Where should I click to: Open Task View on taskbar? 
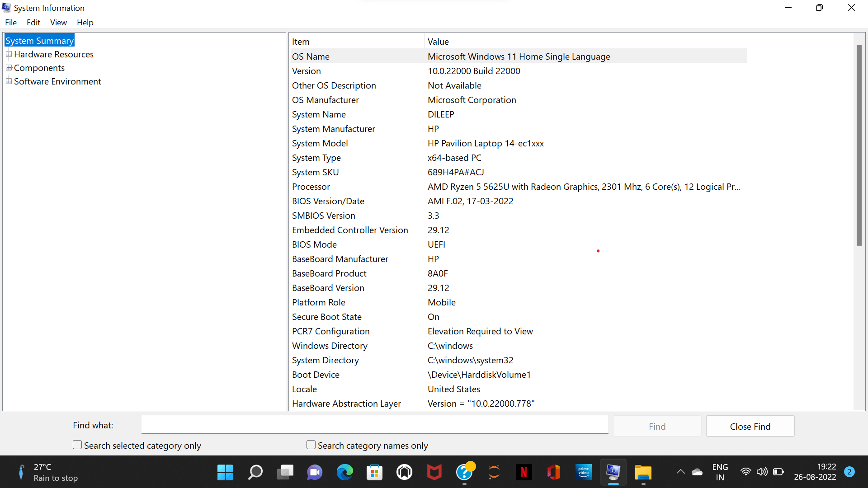(x=285, y=472)
